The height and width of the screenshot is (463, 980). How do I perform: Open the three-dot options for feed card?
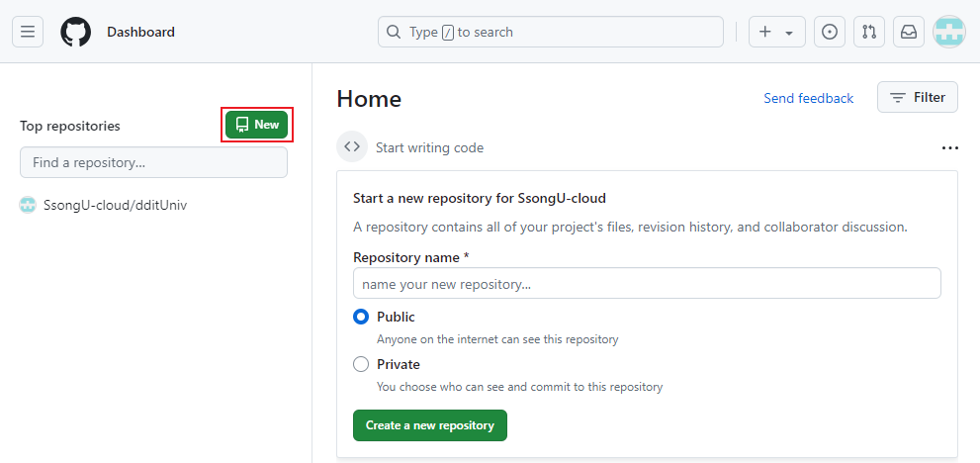[x=949, y=147]
